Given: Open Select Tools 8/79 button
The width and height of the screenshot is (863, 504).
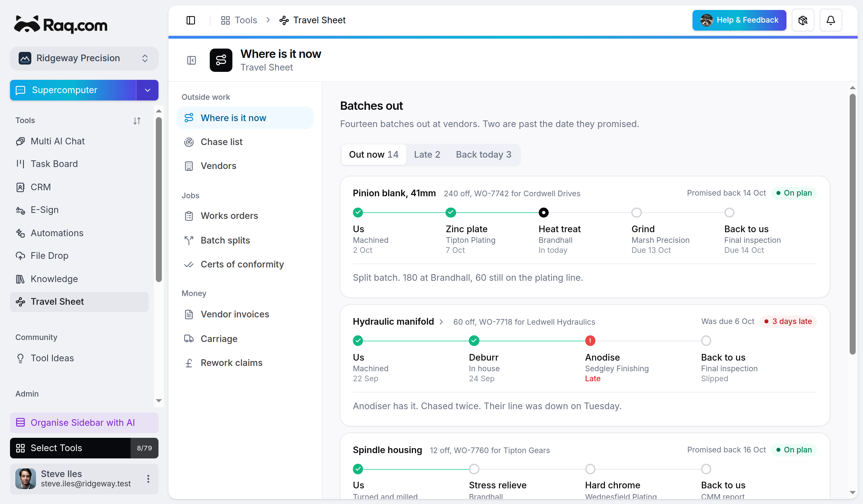Looking at the screenshot, I should pos(84,448).
